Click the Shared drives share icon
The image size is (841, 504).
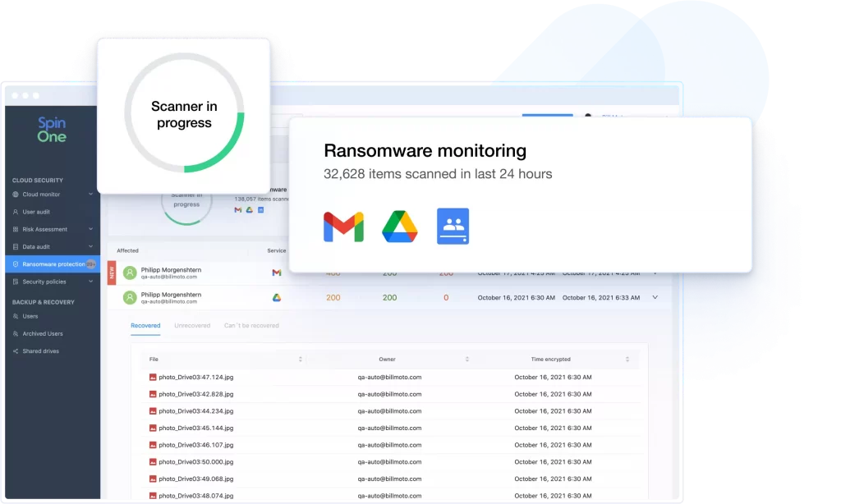pos(16,351)
